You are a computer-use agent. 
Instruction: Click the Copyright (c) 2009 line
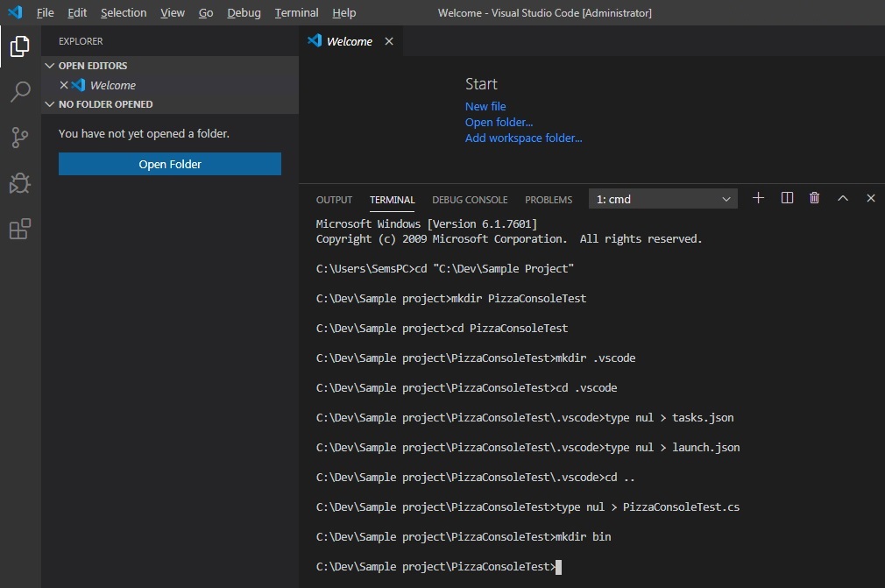click(x=509, y=238)
